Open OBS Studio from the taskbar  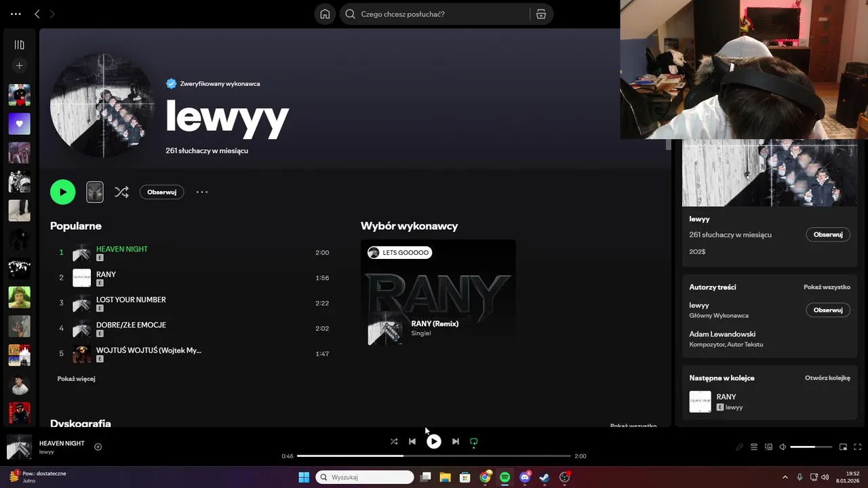(565, 477)
